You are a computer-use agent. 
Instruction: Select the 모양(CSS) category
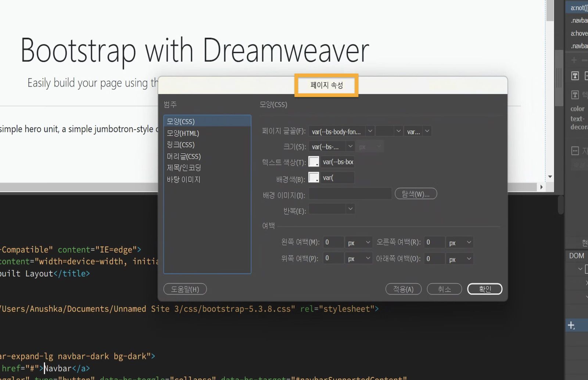pos(207,121)
